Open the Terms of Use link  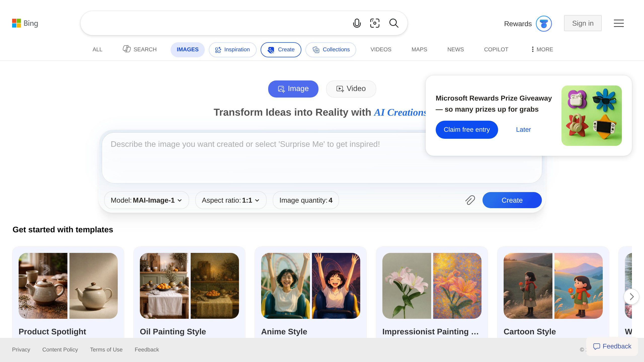pyautogui.click(x=106, y=349)
